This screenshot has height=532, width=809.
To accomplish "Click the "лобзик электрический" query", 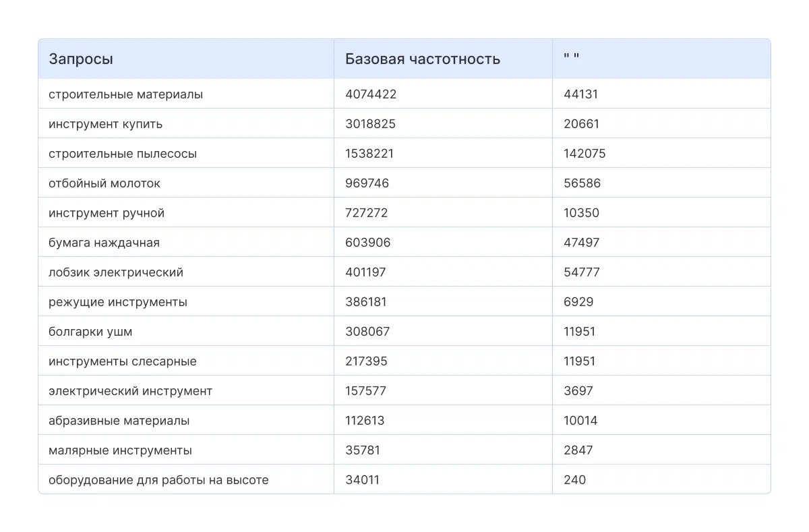I will point(116,272).
